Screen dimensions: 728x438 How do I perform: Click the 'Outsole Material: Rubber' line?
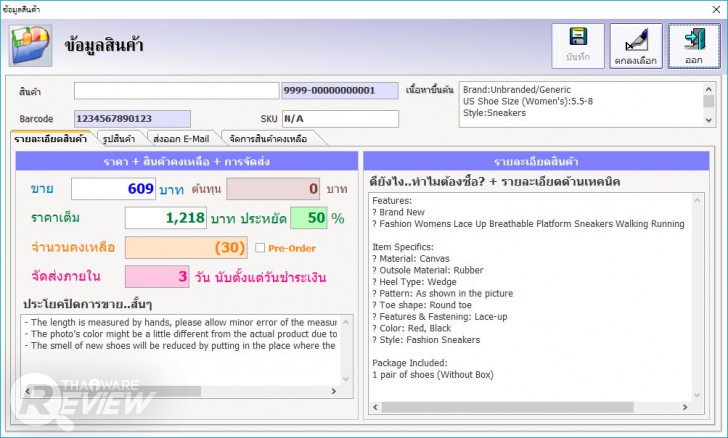click(x=428, y=270)
